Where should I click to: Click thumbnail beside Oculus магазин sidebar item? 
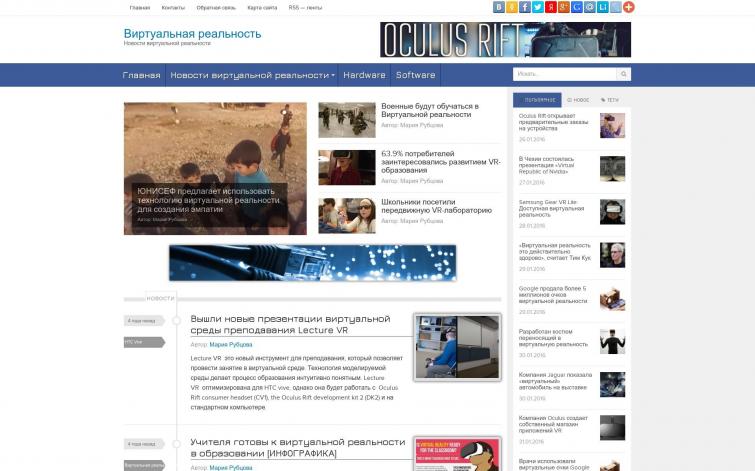[x=612, y=428]
